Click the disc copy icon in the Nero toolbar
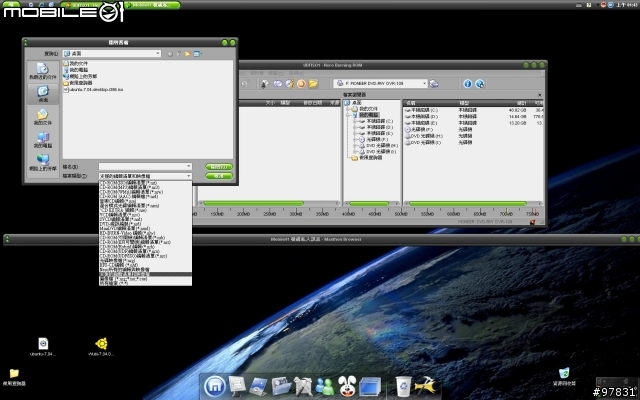640x400 pixels. click(278, 84)
